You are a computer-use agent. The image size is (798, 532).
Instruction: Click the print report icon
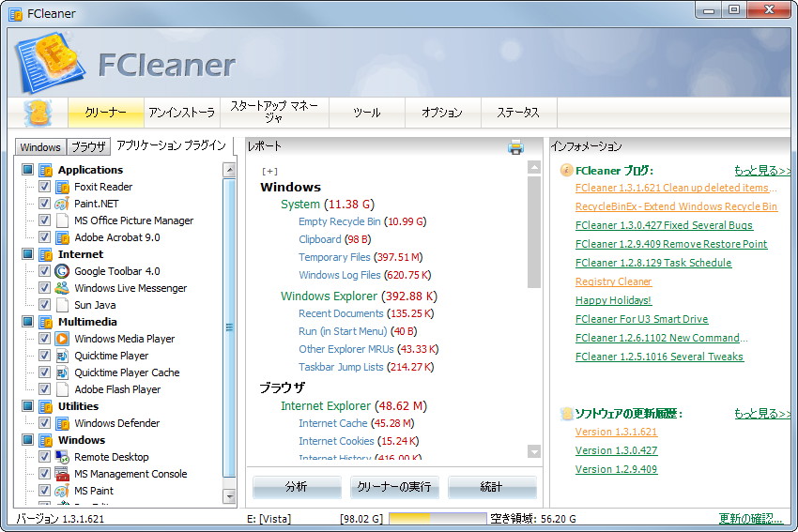point(515,147)
